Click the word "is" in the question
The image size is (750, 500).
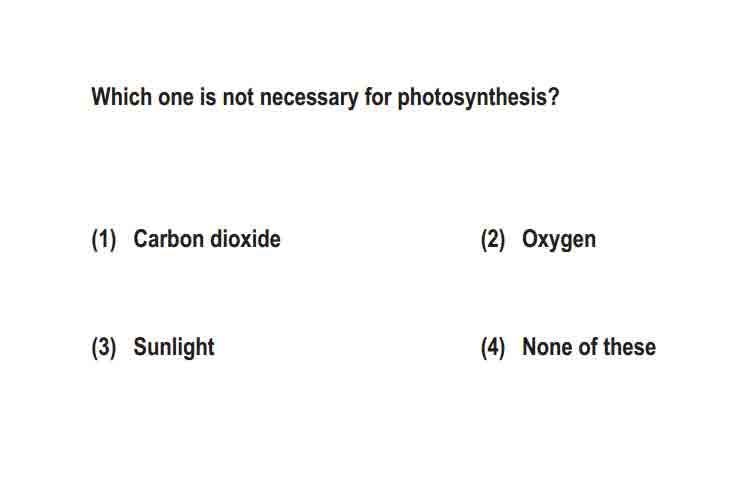(208, 97)
